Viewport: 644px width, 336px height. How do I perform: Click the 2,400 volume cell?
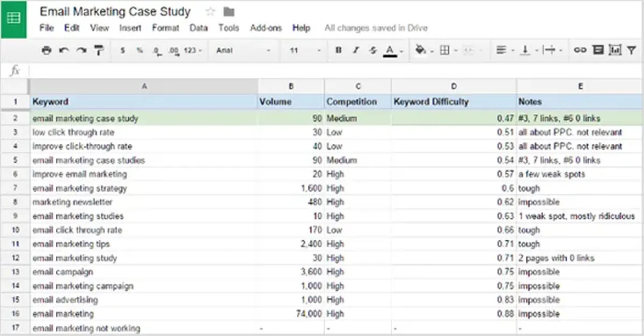coord(291,244)
